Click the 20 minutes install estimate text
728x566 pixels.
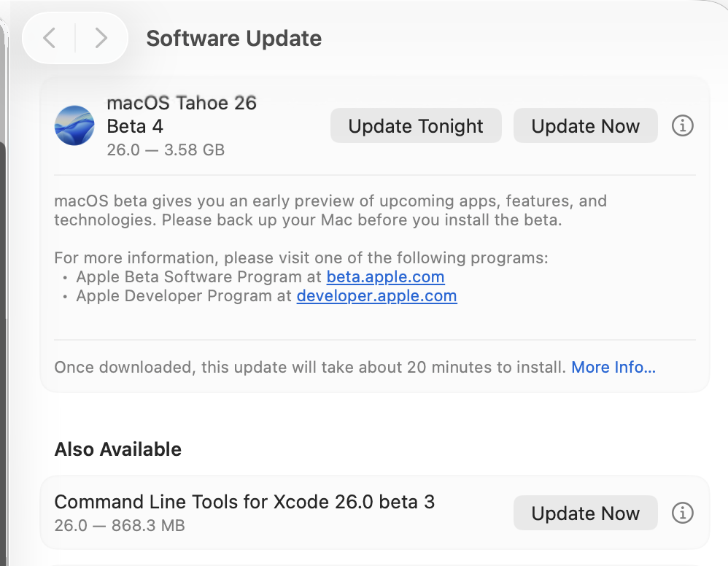coord(310,368)
